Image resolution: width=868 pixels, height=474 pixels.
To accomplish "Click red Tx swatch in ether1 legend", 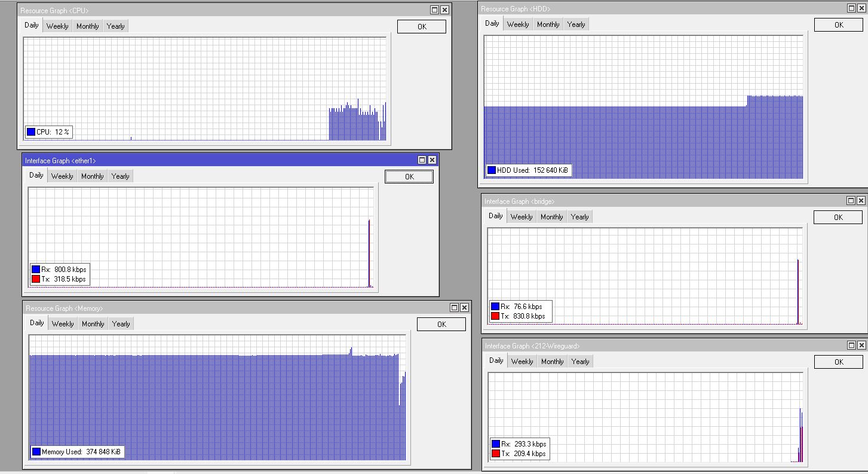I will (36, 279).
